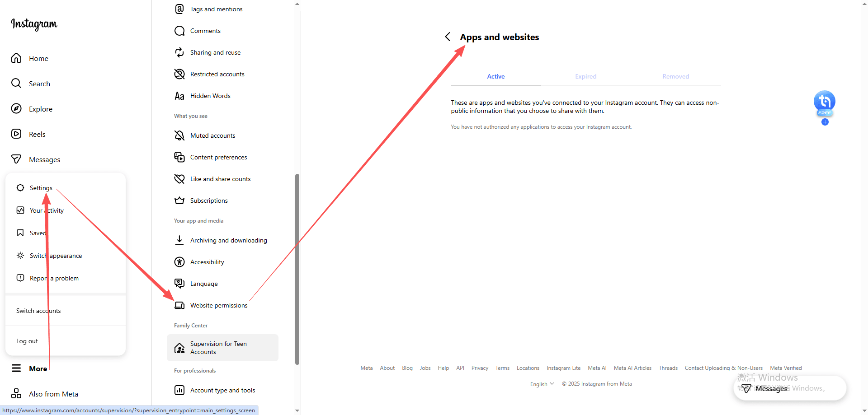Open the Help footer link
This screenshot has width=868, height=415.
[x=443, y=368]
